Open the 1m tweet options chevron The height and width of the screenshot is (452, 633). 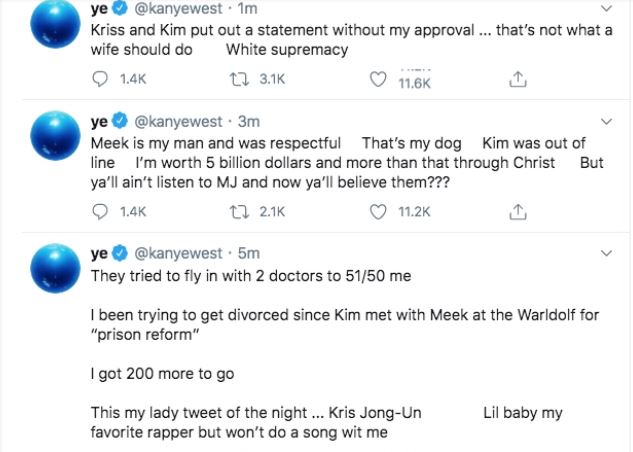[x=606, y=8]
